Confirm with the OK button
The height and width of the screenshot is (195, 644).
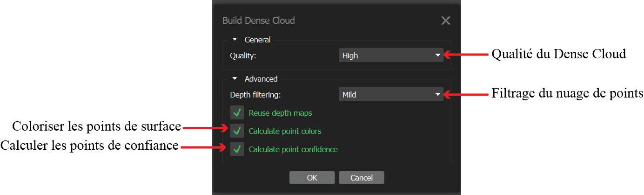[x=312, y=178]
